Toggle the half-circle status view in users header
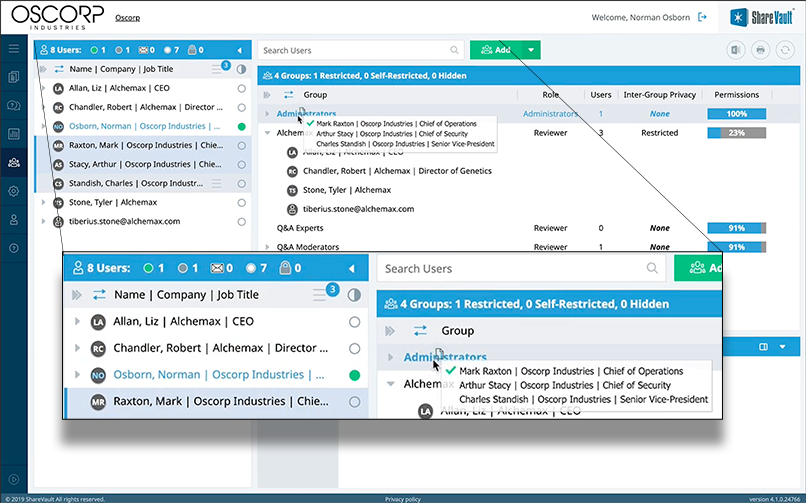The image size is (806, 503). [x=241, y=69]
